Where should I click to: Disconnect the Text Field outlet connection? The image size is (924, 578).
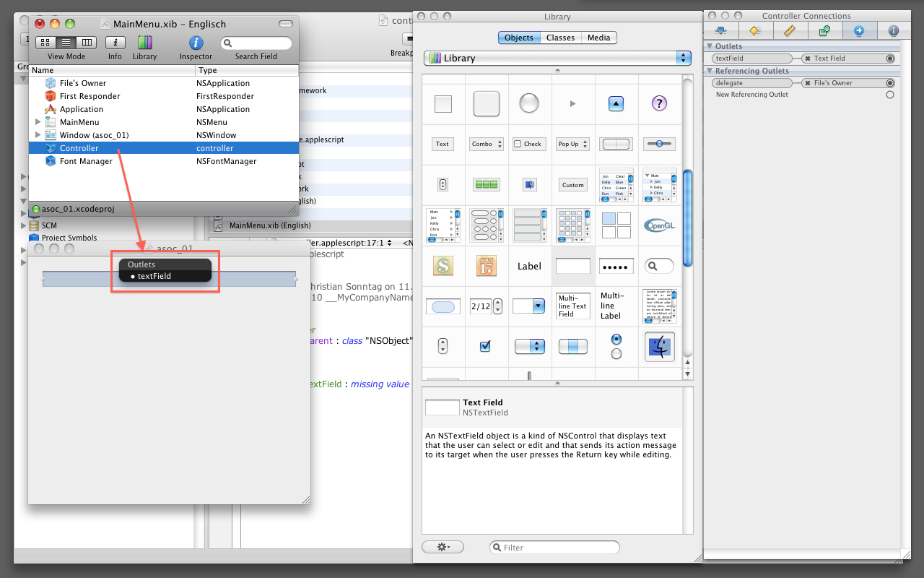pyautogui.click(x=808, y=59)
